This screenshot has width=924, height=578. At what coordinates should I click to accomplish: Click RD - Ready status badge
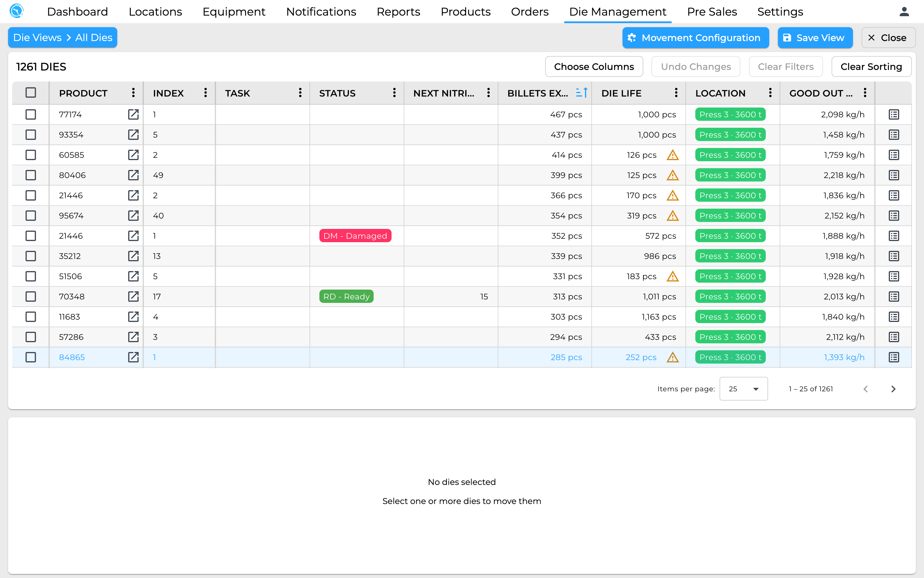click(346, 297)
